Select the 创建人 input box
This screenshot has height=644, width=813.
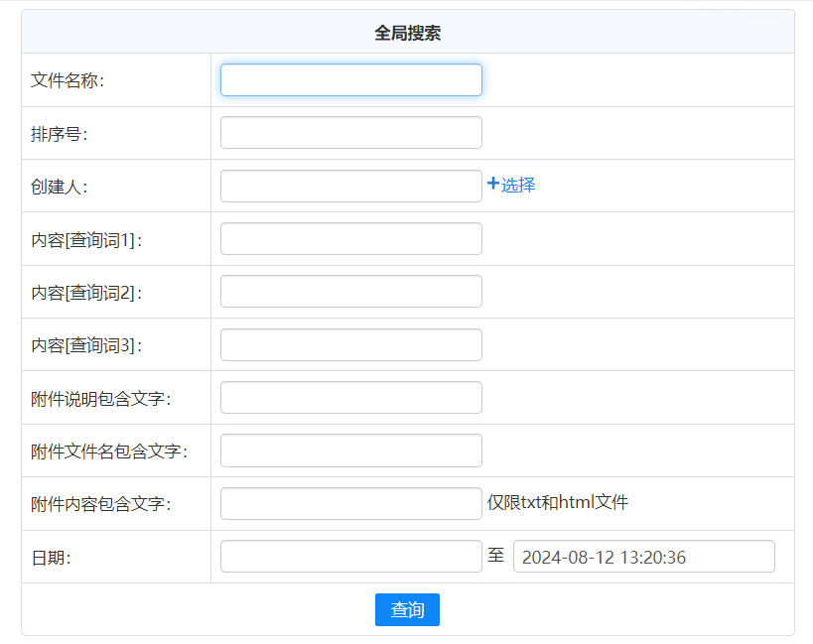[350, 186]
